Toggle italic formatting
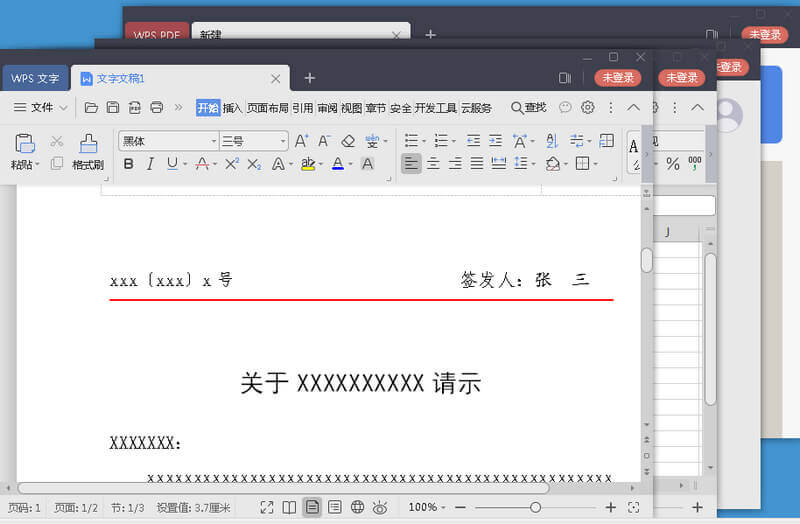Image resolution: width=800 pixels, height=524 pixels. (x=150, y=164)
